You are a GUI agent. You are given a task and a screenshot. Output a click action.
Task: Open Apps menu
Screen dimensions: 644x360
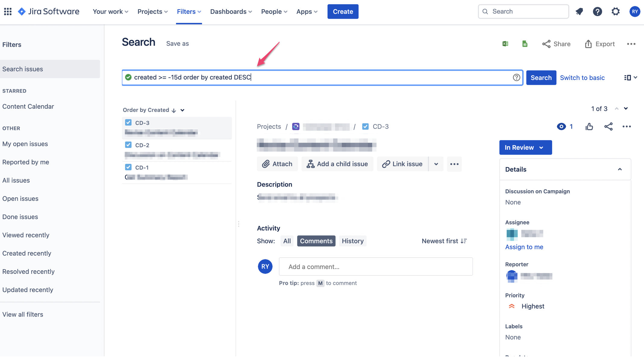[x=307, y=11]
